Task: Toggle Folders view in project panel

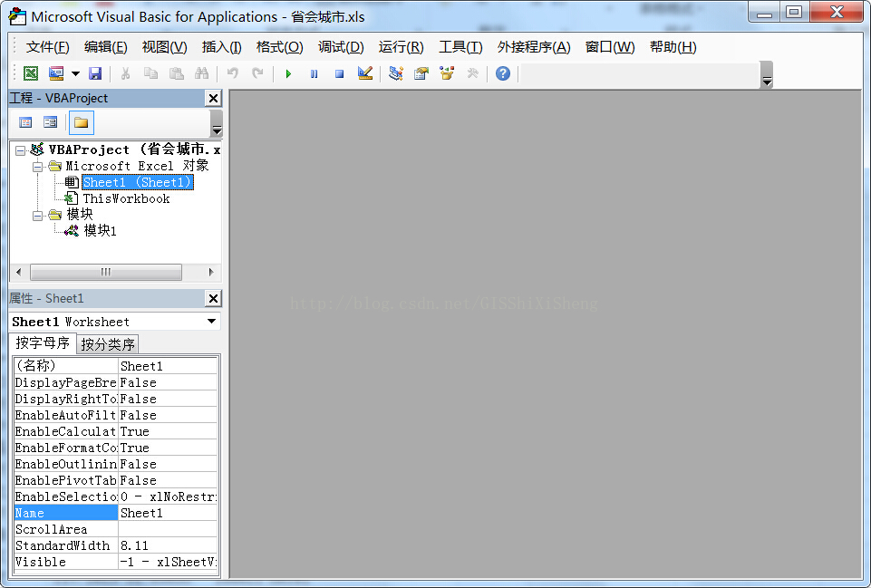Action: [81, 122]
